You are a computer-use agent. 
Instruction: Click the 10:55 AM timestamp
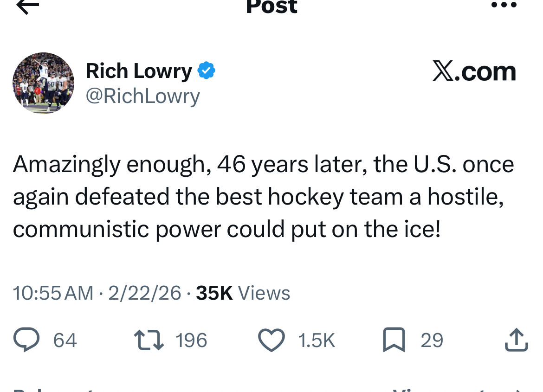click(x=53, y=293)
